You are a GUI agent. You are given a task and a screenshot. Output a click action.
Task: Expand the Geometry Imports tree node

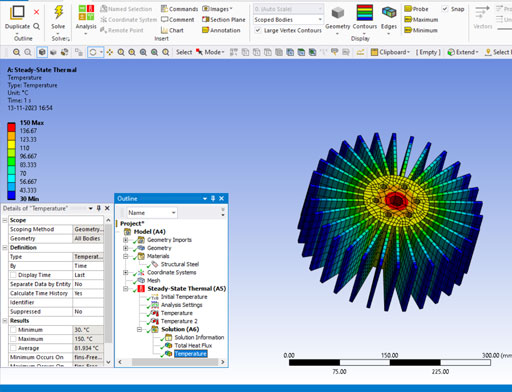126,240
